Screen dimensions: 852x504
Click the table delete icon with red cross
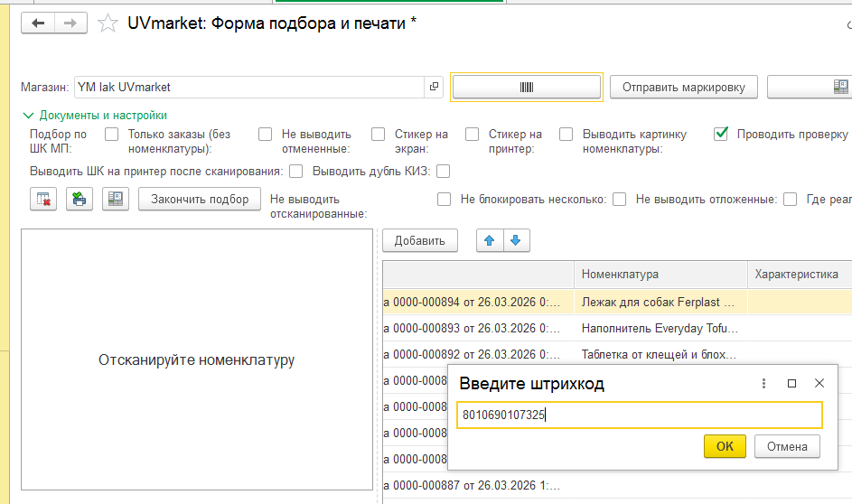[x=43, y=200]
